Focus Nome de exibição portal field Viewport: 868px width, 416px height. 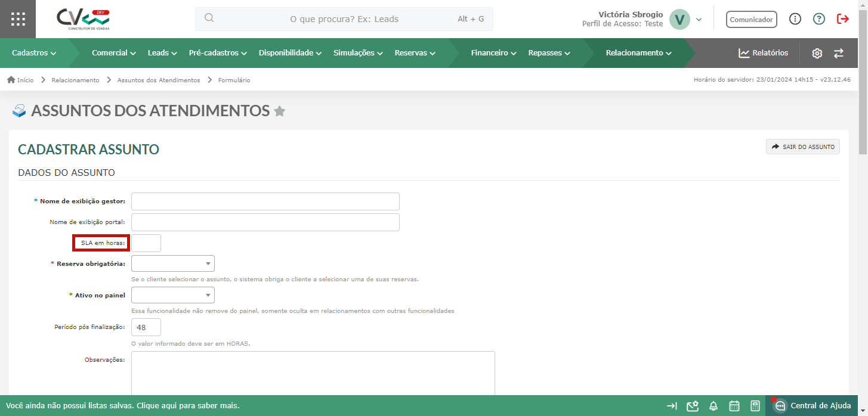(265, 222)
